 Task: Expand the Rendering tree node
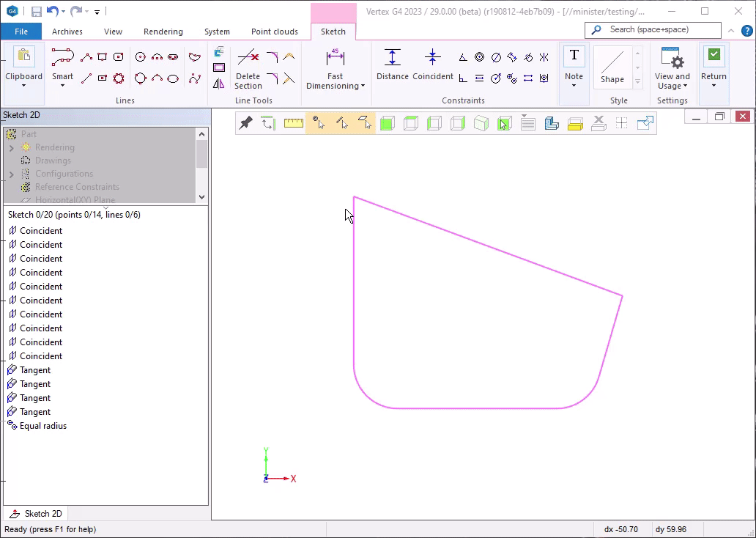[x=11, y=147]
